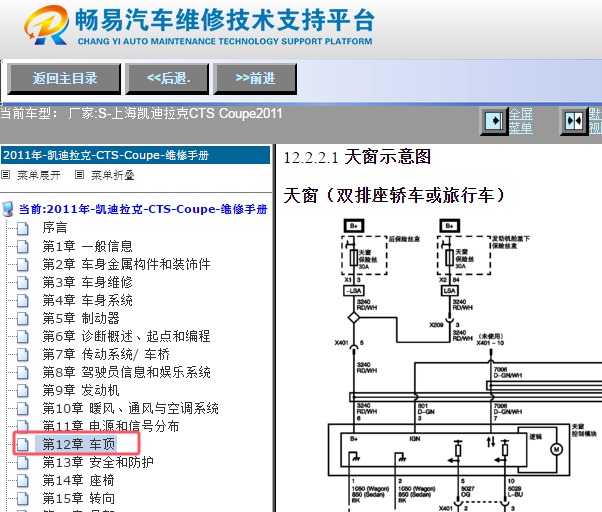Open 第9章 发动机

click(x=81, y=390)
